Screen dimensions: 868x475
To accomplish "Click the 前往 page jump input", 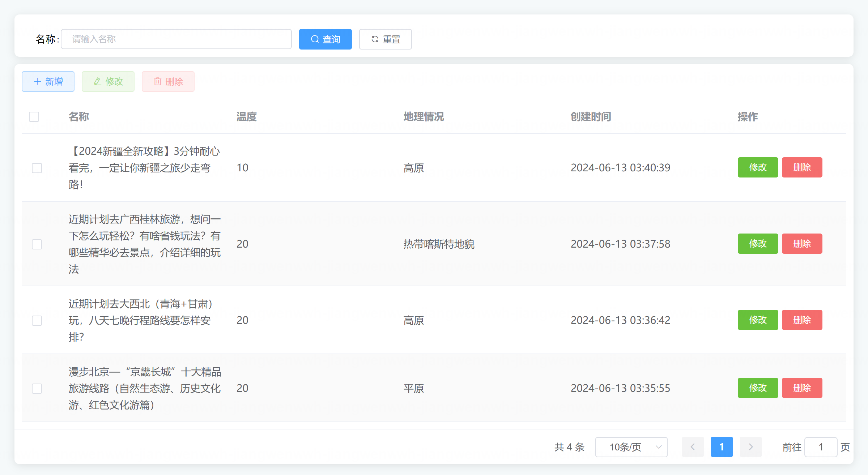I will pos(821,447).
